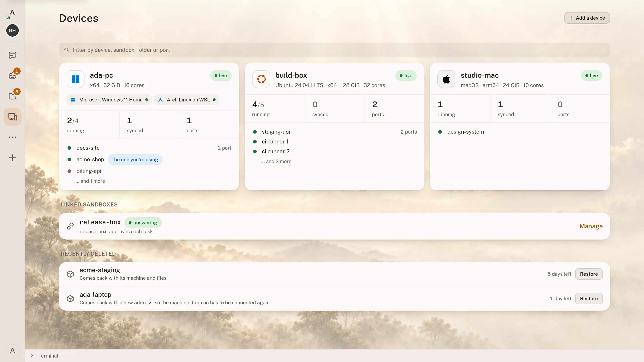Image resolution: width=644 pixels, height=362 pixels.
Task: Open the staging-api sandbox row
Action: (335, 132)
